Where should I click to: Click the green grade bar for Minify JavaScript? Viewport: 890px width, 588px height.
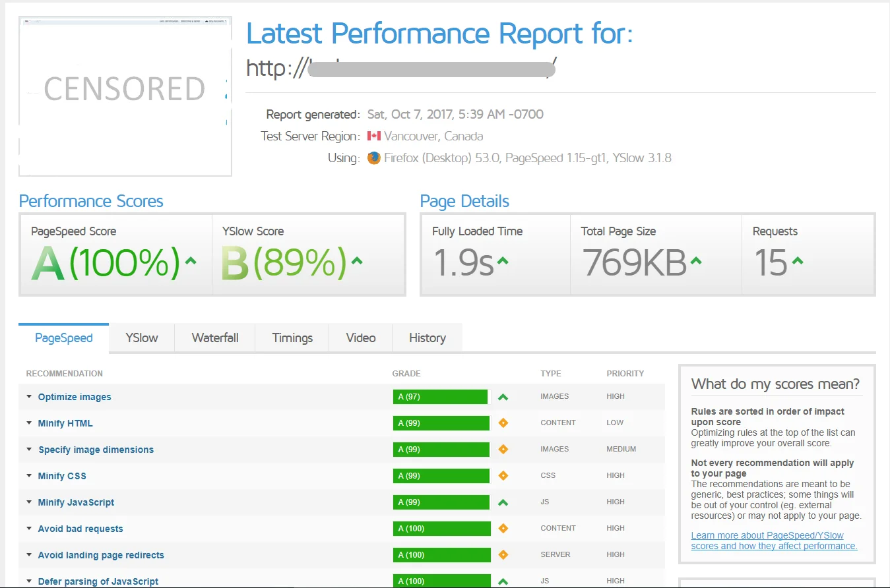[441, 502]
